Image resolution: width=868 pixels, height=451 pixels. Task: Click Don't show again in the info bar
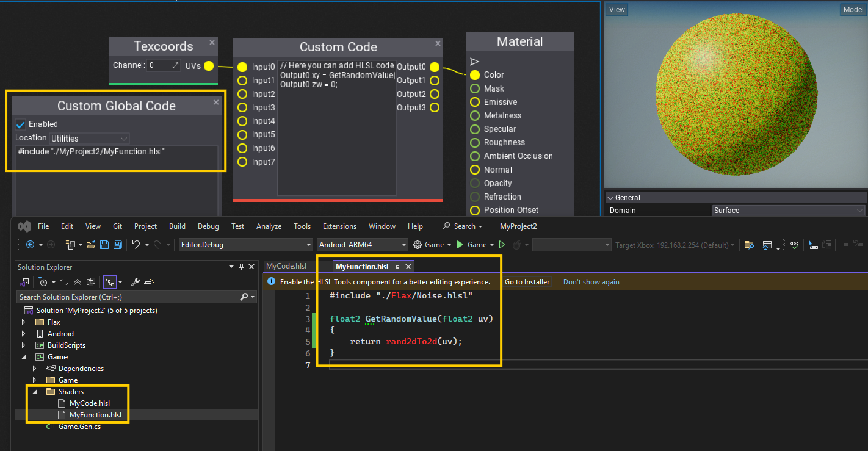(x=590, y=281)
